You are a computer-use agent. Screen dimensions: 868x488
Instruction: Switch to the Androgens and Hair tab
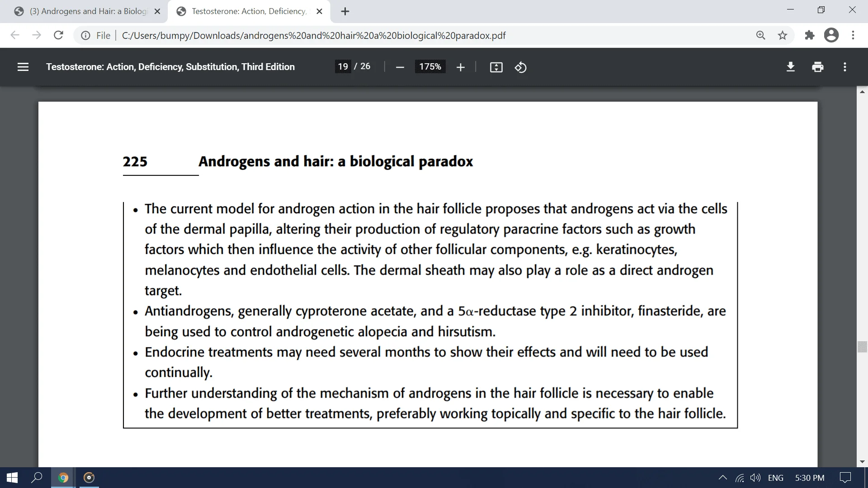[84, 11]
